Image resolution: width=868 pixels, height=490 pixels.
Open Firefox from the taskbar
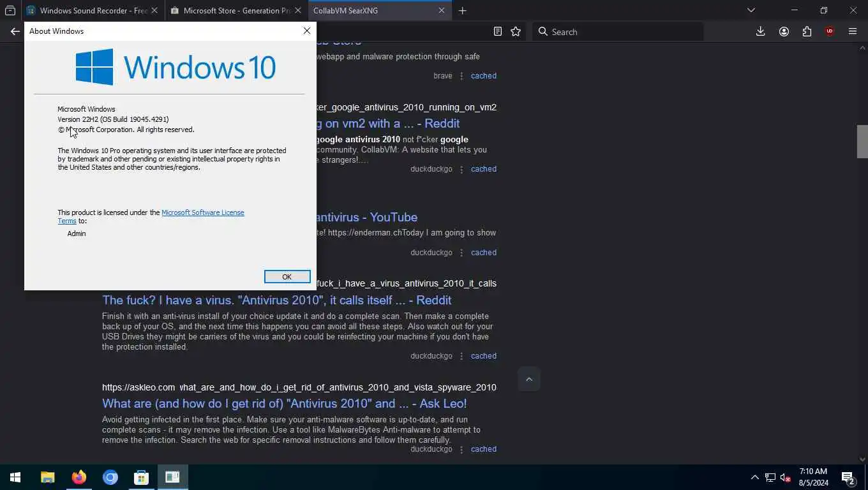(79, 477)
